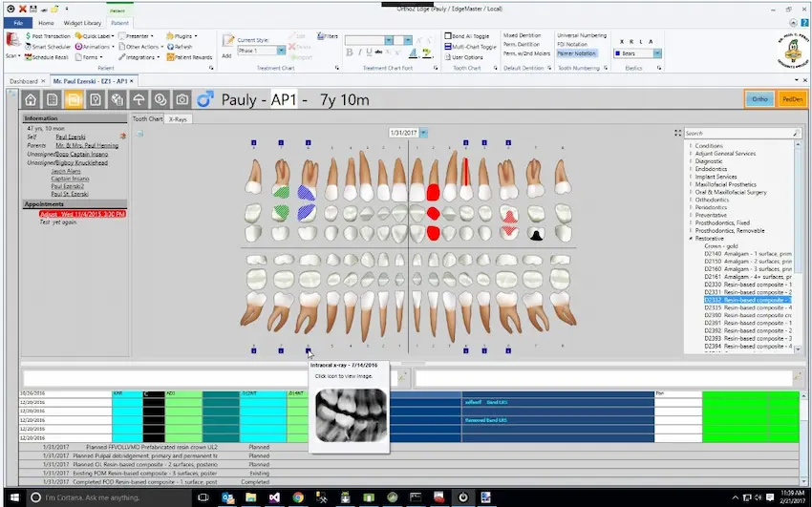
Task: Click Add in Treatment Chart group
Action: (227, 46)
